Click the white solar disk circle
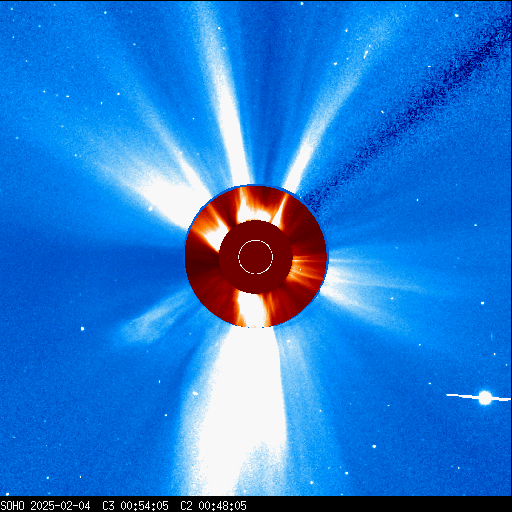 coord(256,257)
